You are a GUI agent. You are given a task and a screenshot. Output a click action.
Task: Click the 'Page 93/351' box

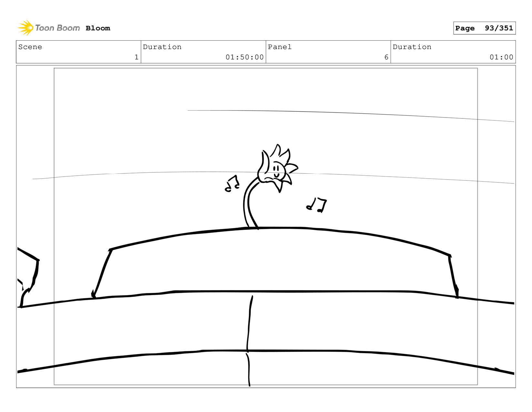pos(484,28)
